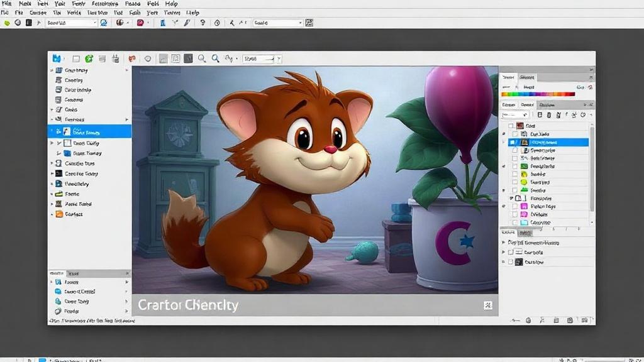Expand the layer row with the blank page icon
The image size is (644, 362).
[511, 198]
